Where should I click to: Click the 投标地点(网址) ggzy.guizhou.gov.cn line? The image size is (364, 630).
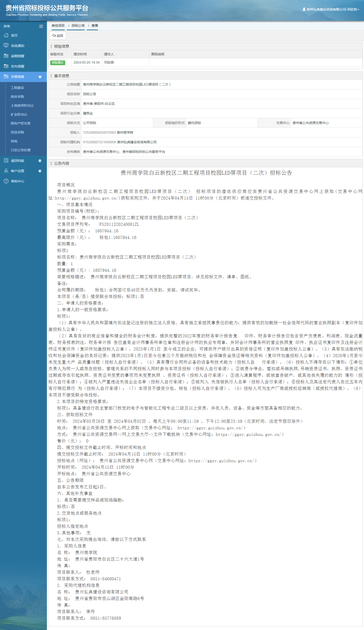point(157,461)
